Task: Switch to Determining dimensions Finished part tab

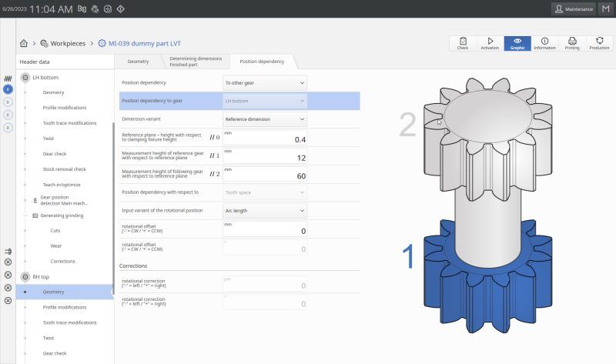Action: pos(195,61)
